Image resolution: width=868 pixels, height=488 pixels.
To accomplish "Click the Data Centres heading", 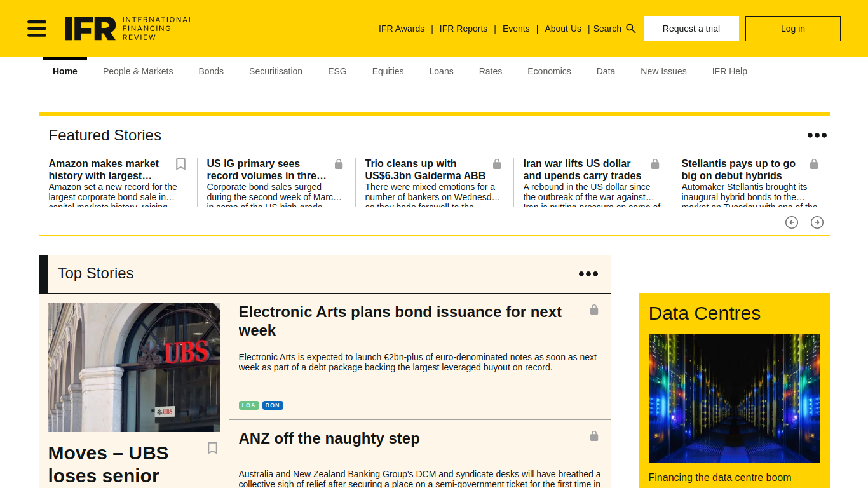I will [x=705, y=313].
